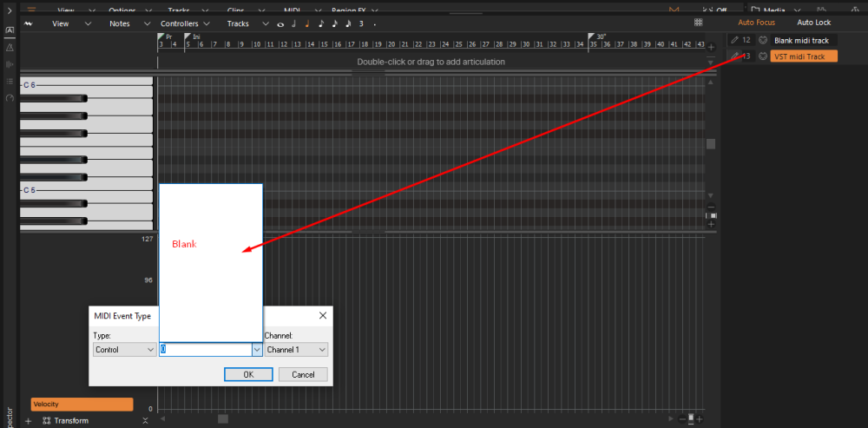This screenshot has height=428, width=868.
Task: Toggle Auto Focus in track pane
Action: [756, 23]
